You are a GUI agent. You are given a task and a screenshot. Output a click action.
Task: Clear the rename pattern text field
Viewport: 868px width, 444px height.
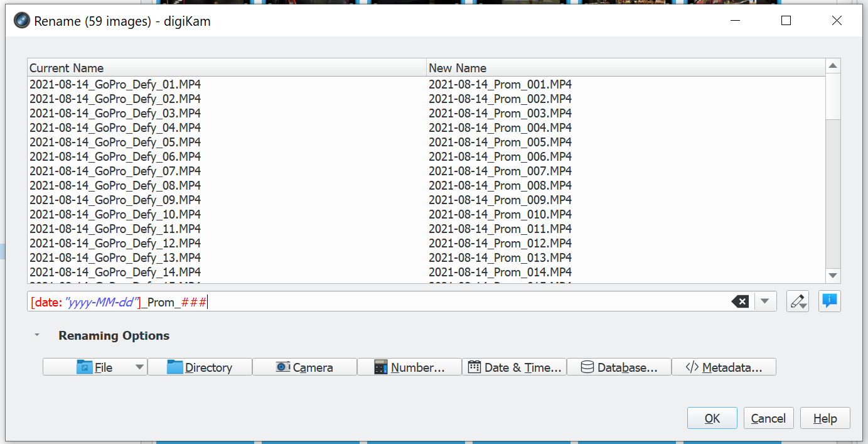[x=740, y=302]
